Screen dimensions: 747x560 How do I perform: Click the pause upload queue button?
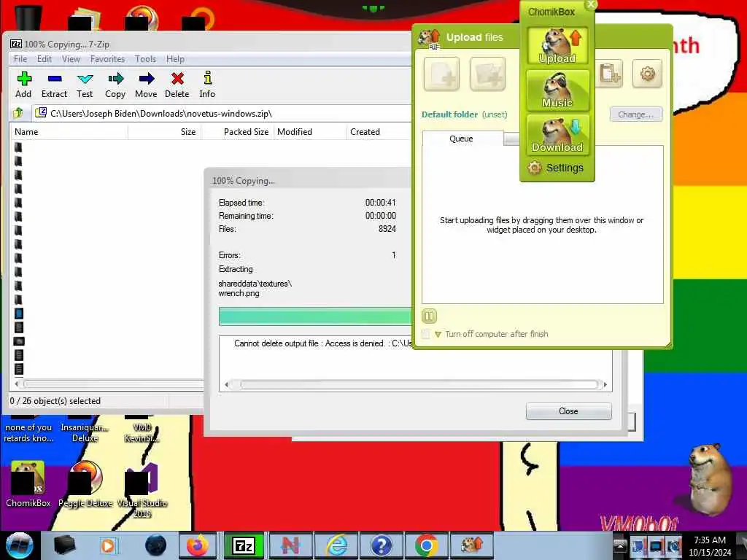click(x=429, y=316)
